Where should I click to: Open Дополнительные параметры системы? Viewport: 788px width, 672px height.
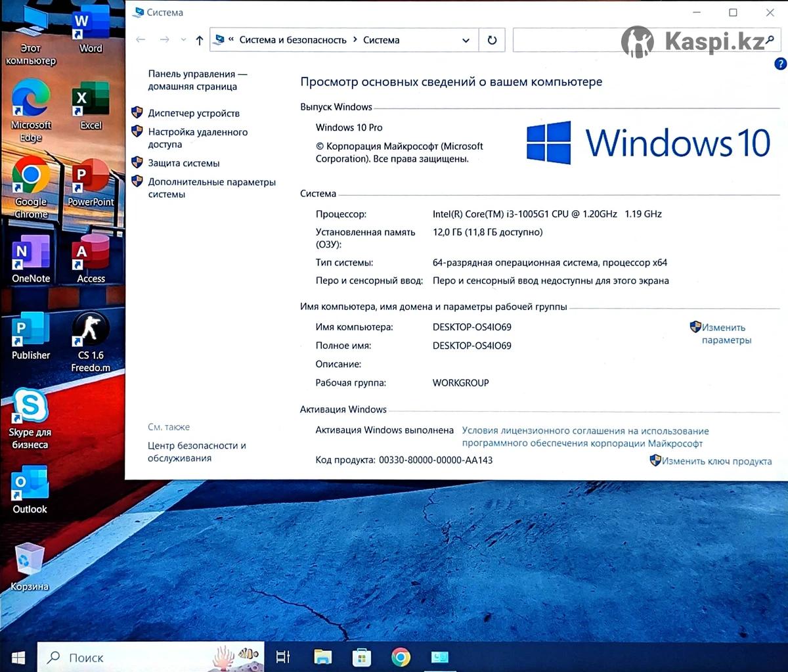(x=211, y=188)
